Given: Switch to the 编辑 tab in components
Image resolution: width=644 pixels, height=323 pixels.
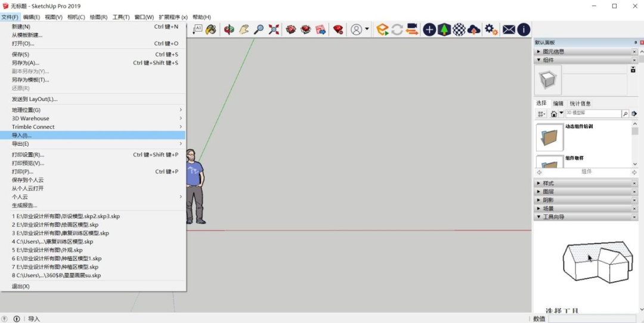Looking at the screenshot, I should click(x=558, y=104).
